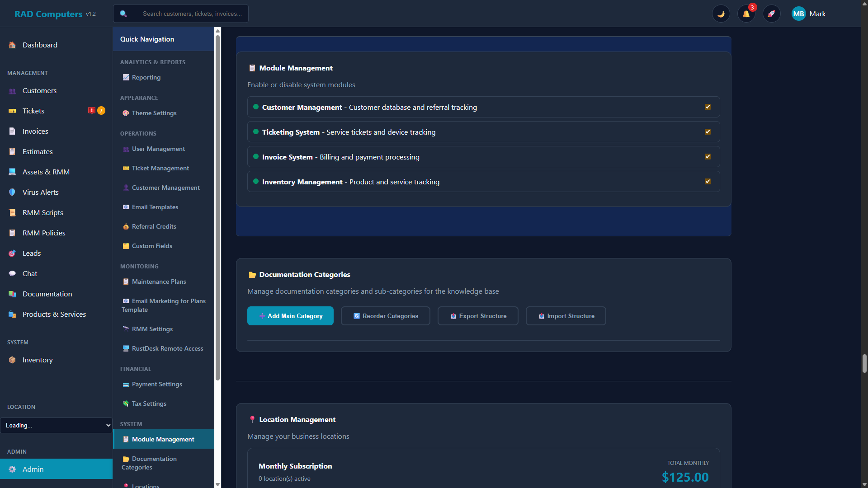Open Inventory under the System section
The image size is (868, 488).
tap(37, 360)
